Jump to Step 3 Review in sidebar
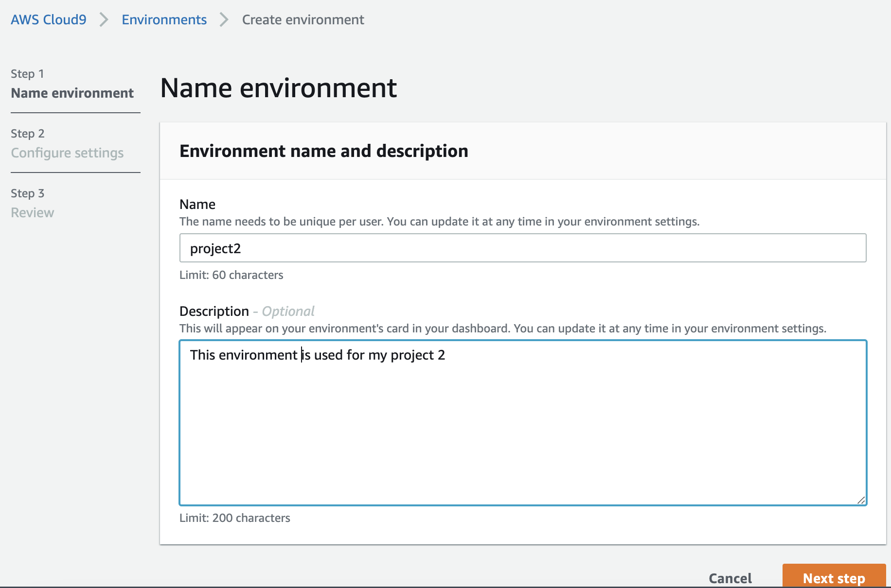Screen dimensions: 891x588 [x=32, y=212]
